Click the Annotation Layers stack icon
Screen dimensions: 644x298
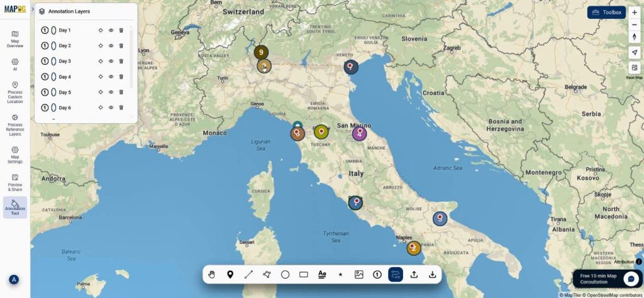pyautogui.click(x=42, y=11)
